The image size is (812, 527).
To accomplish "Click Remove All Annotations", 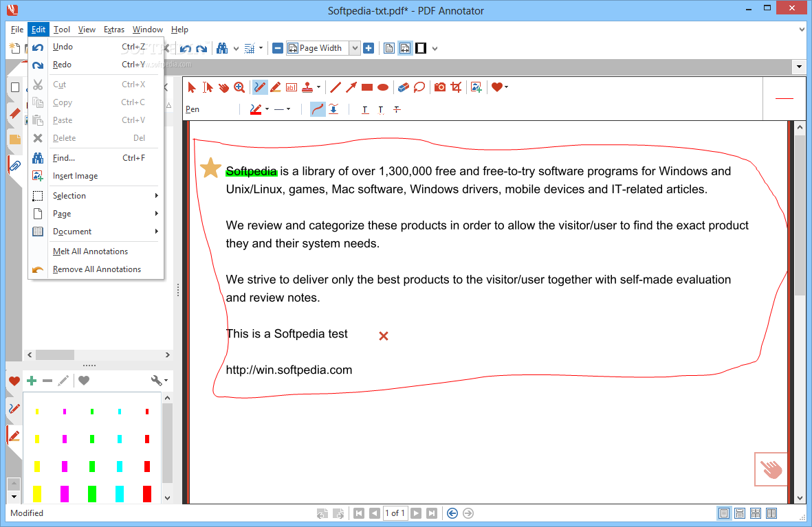I will point(96,269).
